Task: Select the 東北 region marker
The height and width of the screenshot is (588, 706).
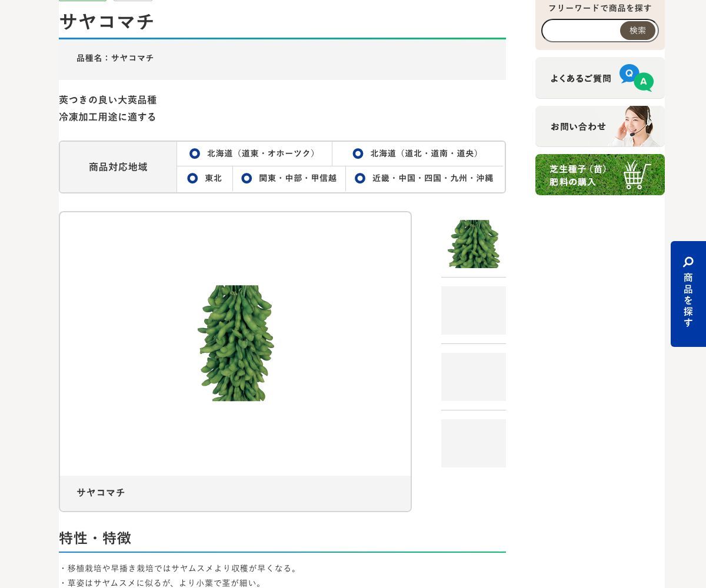Action: coord(192,178)
